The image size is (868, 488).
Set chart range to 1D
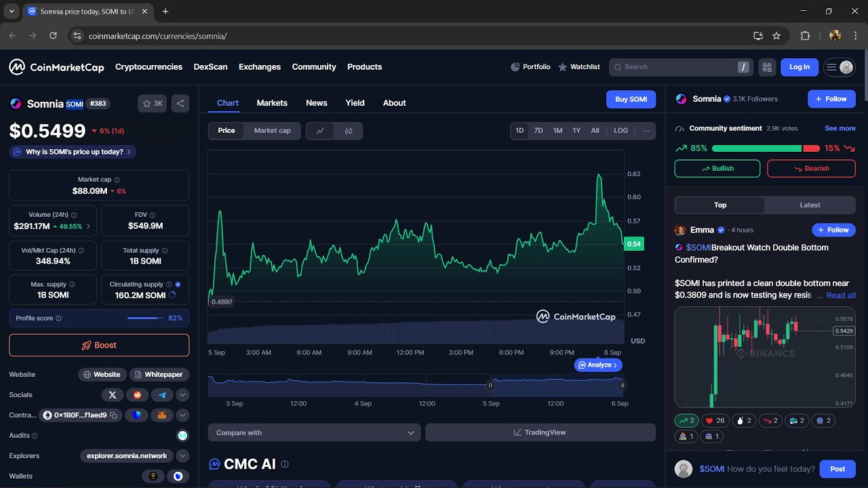click(x=519, y=131)
